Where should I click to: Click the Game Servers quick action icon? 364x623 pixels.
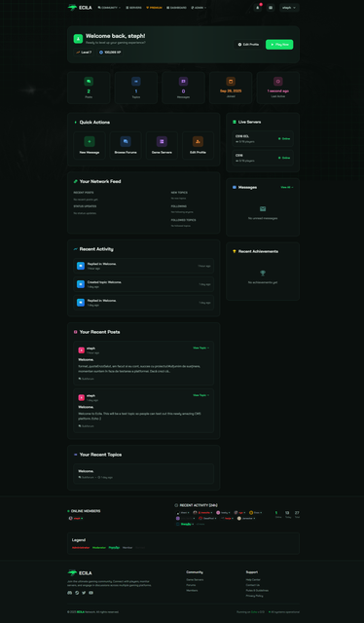pyautogui.click(x=162, y=141)
